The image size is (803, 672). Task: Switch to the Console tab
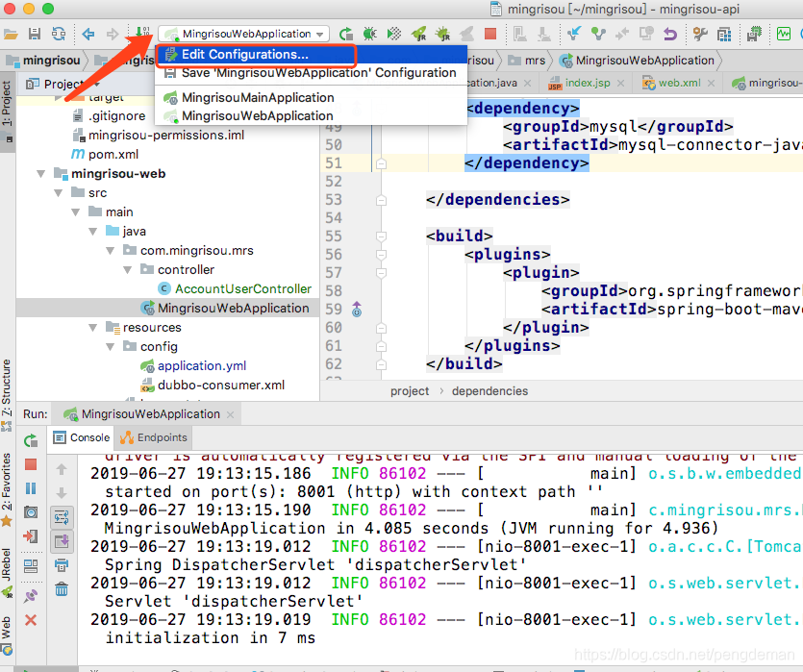82,438
